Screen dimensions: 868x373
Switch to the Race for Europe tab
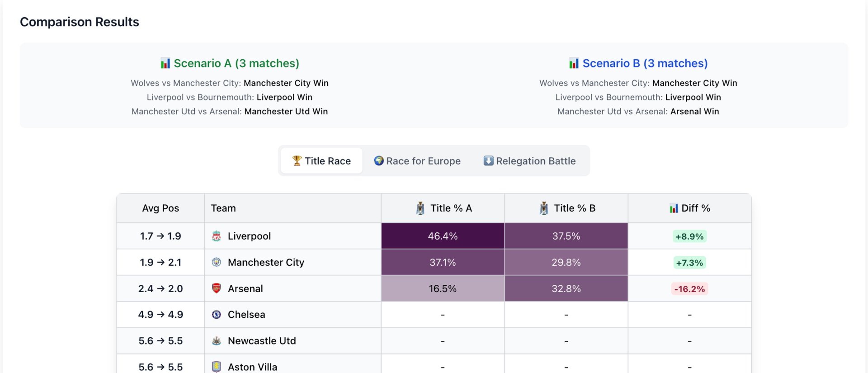pyautogui.click(x=417, y=161)
